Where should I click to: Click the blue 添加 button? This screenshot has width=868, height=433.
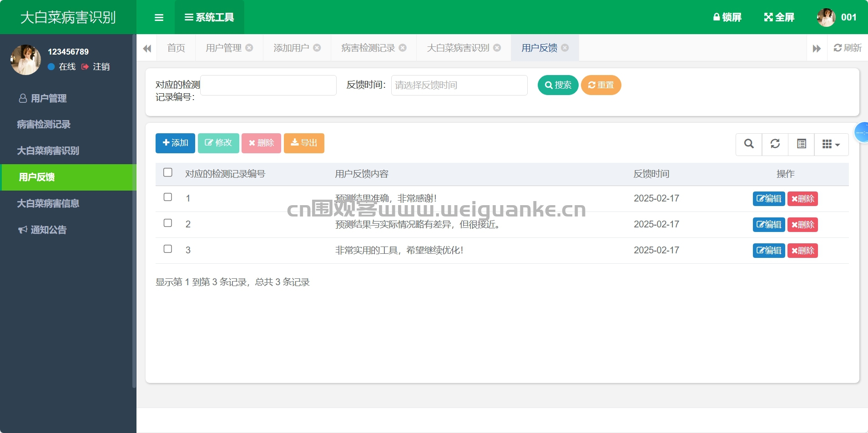pos(175,143)
